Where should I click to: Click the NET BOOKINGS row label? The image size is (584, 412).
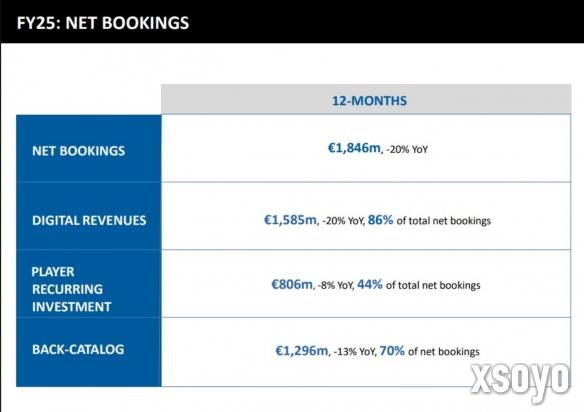coord(79,151)
